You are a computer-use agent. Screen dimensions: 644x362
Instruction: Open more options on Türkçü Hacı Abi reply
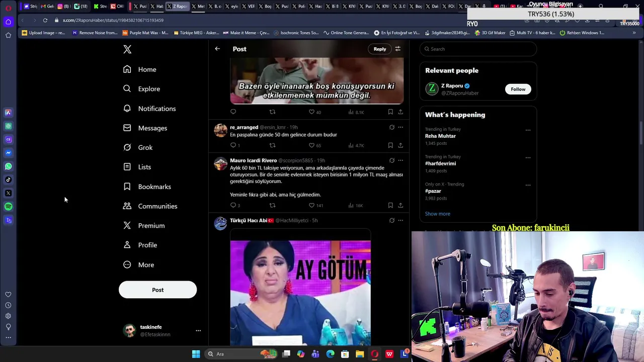coord(400,220)
